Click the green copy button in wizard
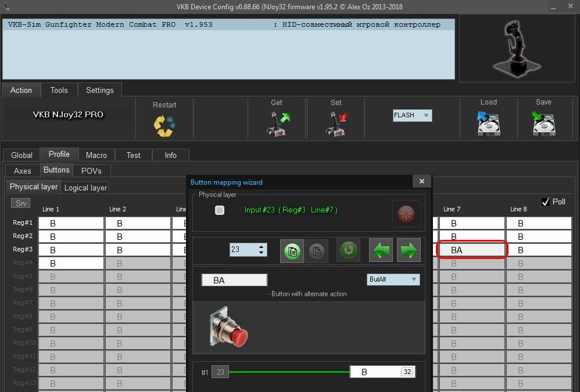Image resolution: width=580 pixels, height=392 pixels. point(292,251)
